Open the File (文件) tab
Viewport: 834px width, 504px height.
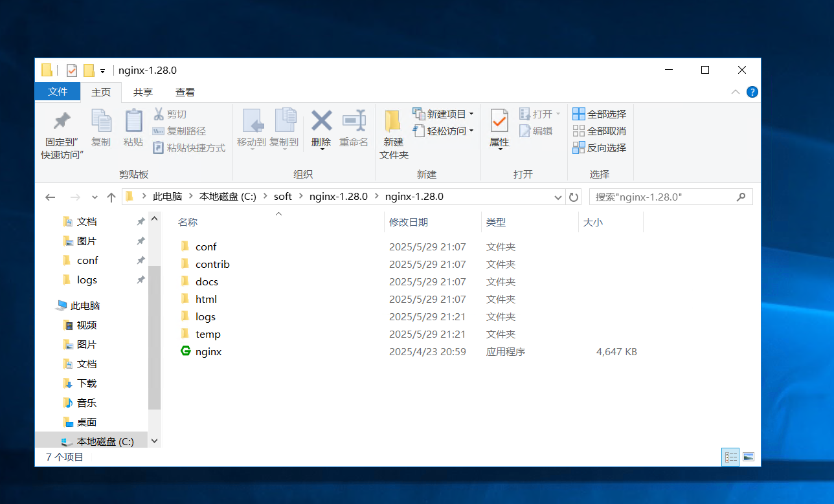pos(58,92)
